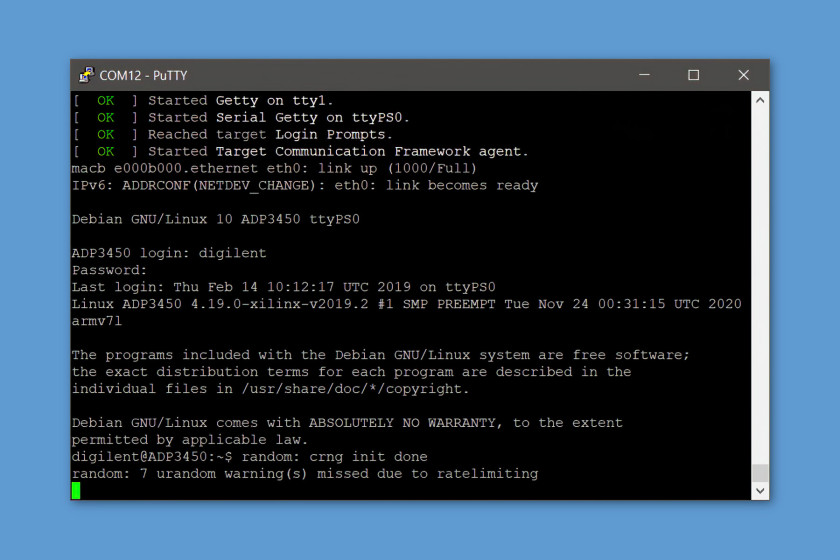Click the green OK on the tty1 line
The image size is (840, 560).
[x=106, y=101]
